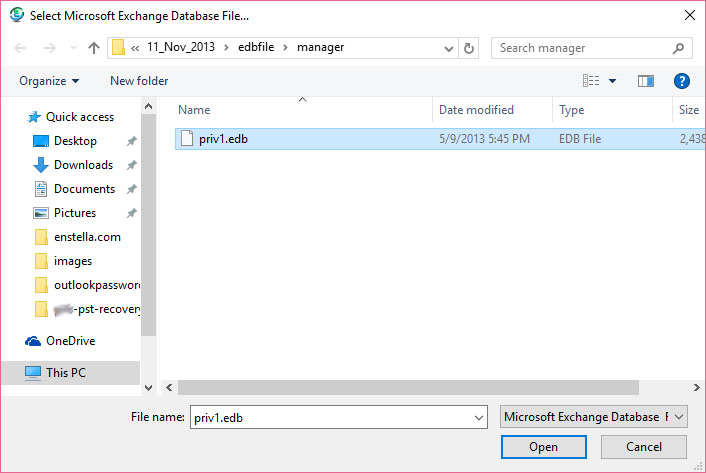Open recent locations dropdown arrow
The image size is (706, 473).
tap(73, 48)
